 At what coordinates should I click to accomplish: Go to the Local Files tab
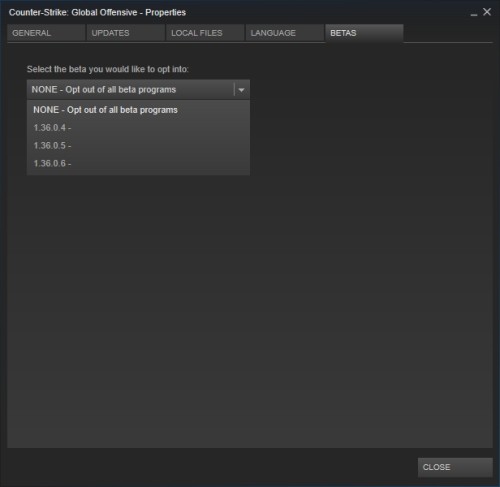(x=205, y=33)
